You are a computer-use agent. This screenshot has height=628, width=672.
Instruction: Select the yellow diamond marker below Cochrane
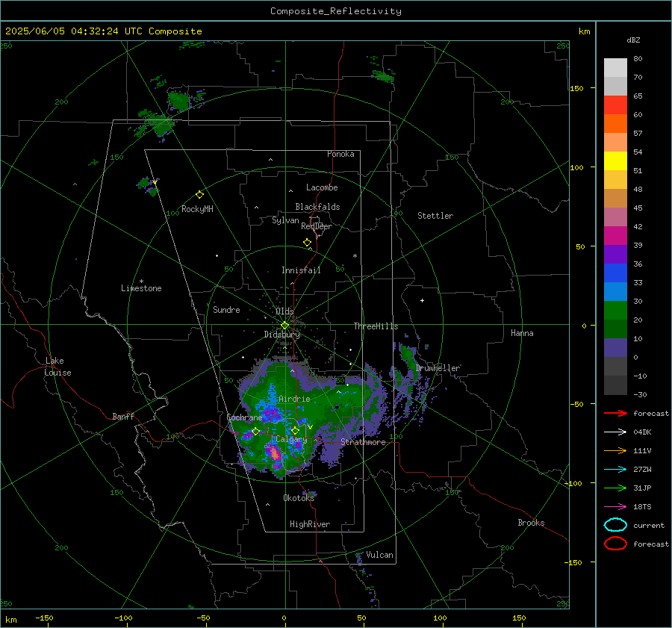point(256,432)
